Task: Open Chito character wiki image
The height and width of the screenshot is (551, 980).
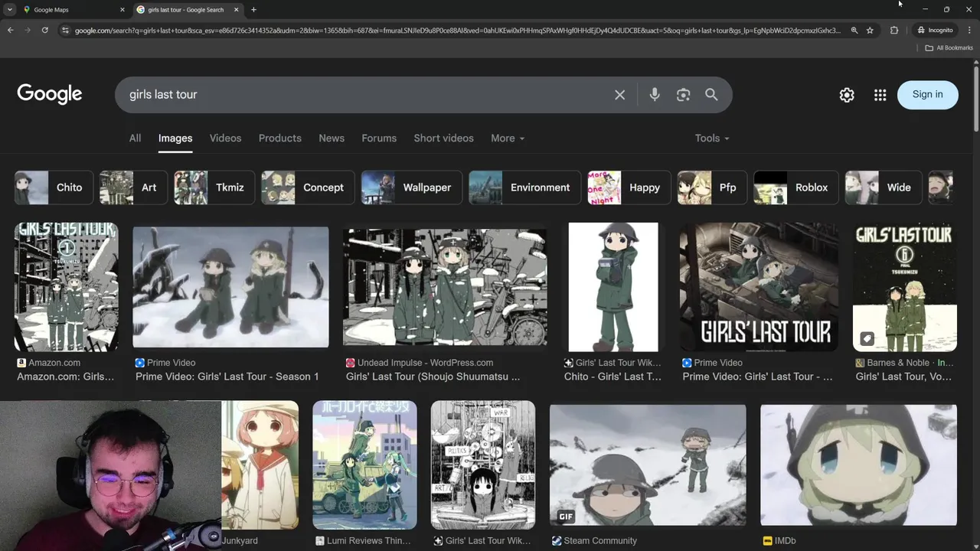Action: (613, 287)
